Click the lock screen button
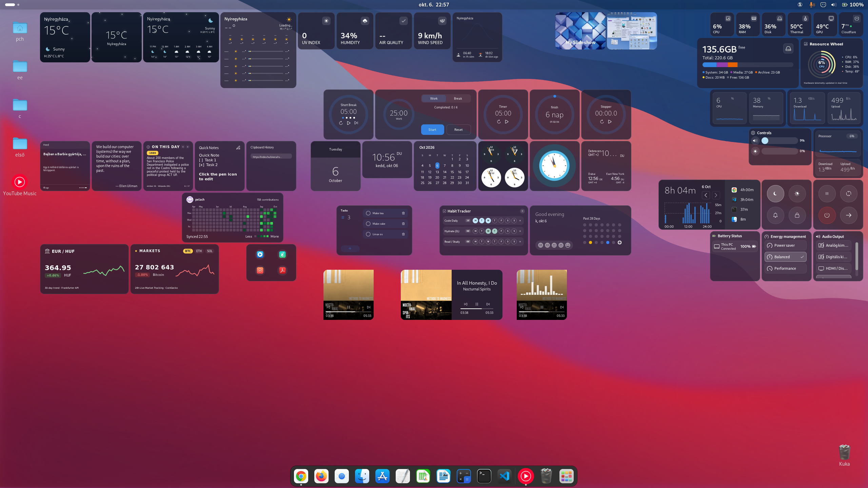This screenshot has width=868, height=488. [x=797, y=215]
